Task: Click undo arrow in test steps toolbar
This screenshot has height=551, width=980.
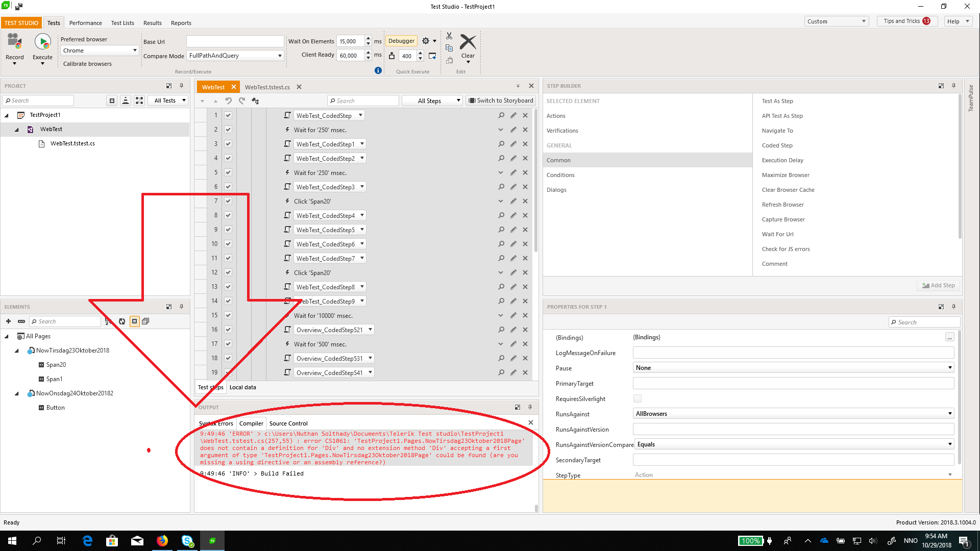Action: pos(228,101)
